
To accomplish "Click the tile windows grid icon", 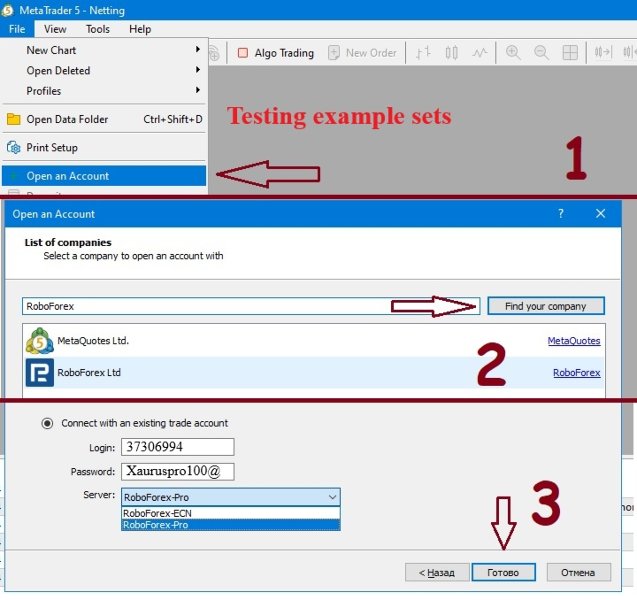I will (570, 52).
